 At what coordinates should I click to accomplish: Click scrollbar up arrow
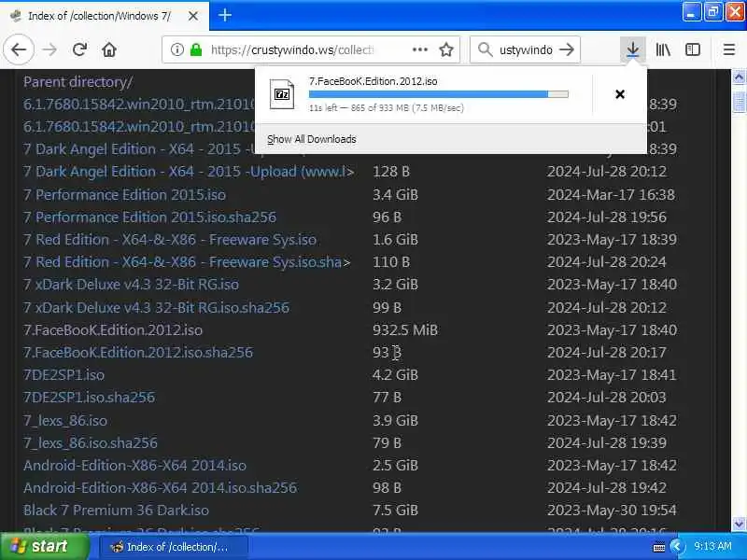coord(739,77)
